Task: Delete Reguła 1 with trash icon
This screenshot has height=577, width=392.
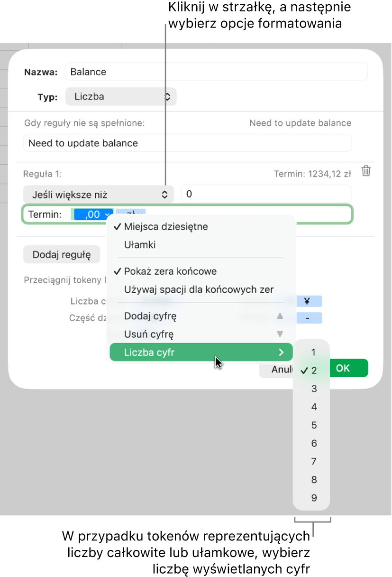Action: point(366,171)
